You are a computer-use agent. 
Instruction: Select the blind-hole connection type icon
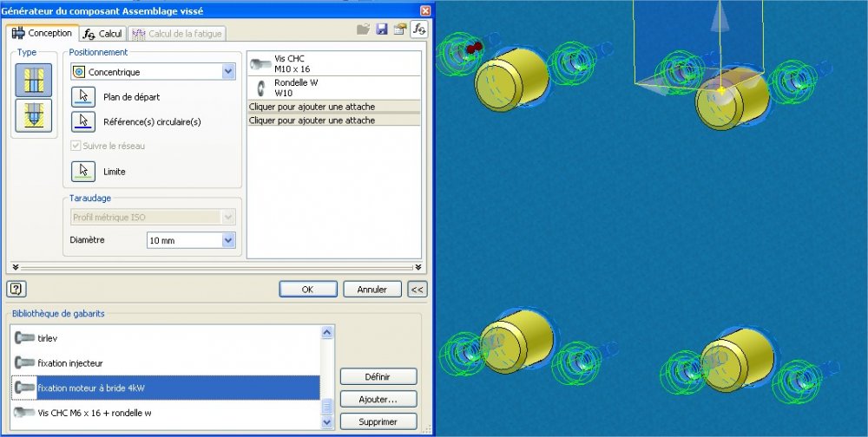click(34, 115)
